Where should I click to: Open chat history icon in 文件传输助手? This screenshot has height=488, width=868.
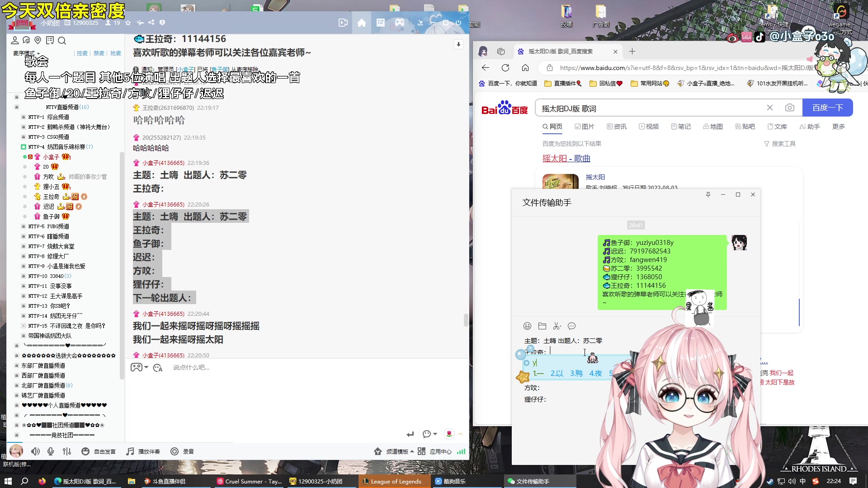[571, 326]
